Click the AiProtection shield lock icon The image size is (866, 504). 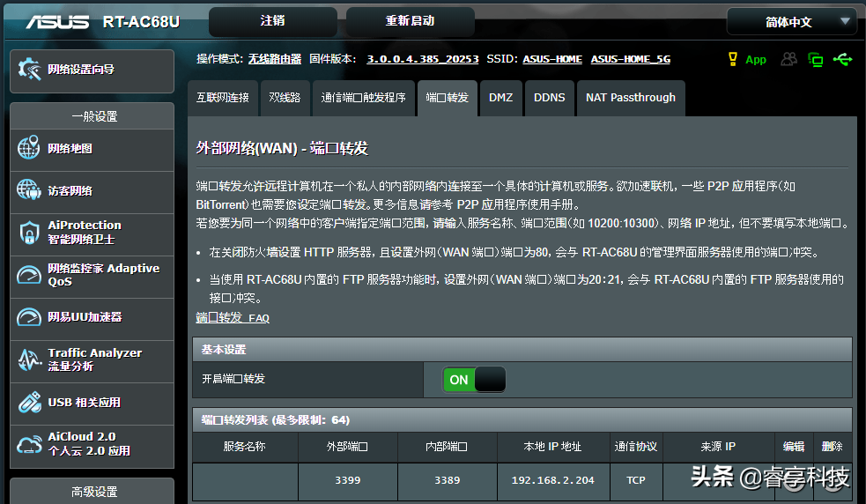[29, 232]
